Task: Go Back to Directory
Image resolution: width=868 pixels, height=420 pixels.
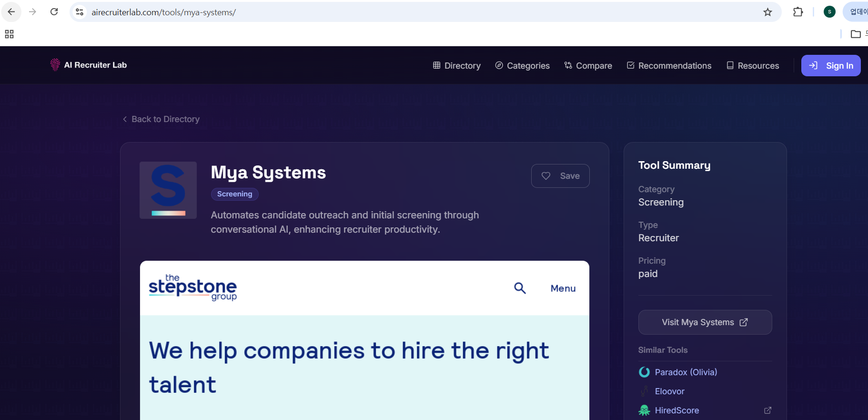Action: point(161,119)
